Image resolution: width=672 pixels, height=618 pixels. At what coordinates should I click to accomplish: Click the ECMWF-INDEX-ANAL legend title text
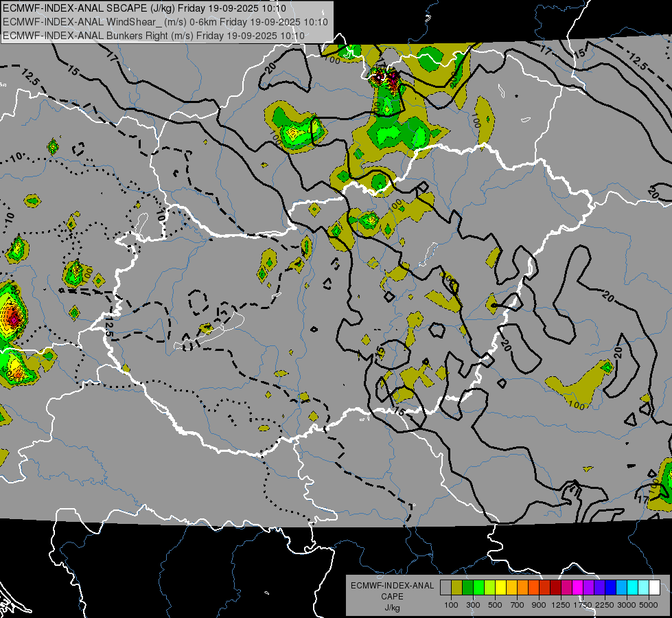pyautogui.click(x=392, y=586)
